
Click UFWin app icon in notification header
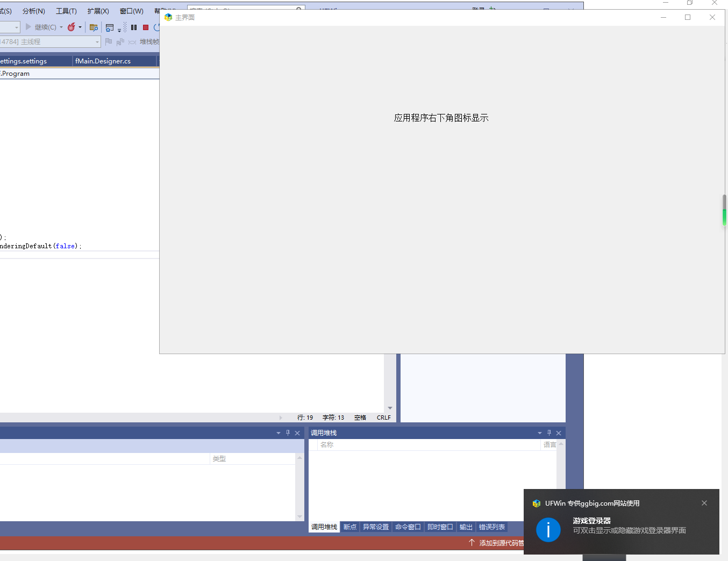(537, 504)
